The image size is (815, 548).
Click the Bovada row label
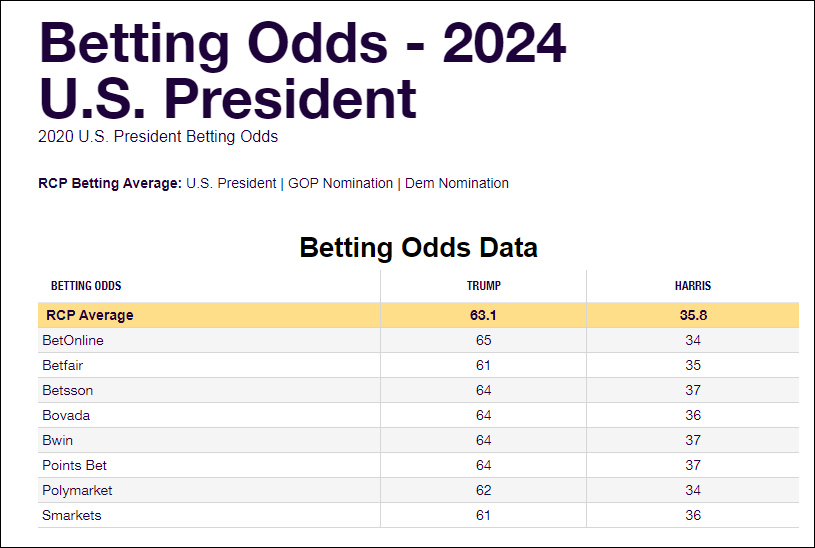(67, 415)
